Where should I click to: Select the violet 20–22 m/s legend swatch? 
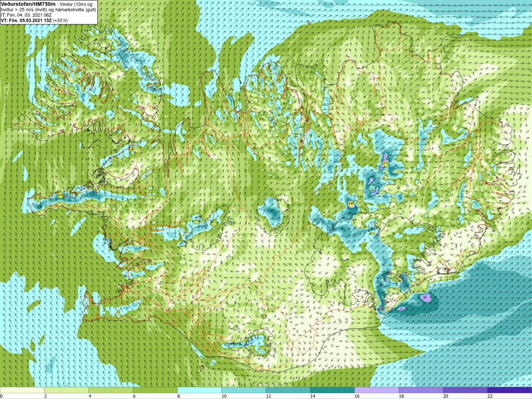(465, 390)
